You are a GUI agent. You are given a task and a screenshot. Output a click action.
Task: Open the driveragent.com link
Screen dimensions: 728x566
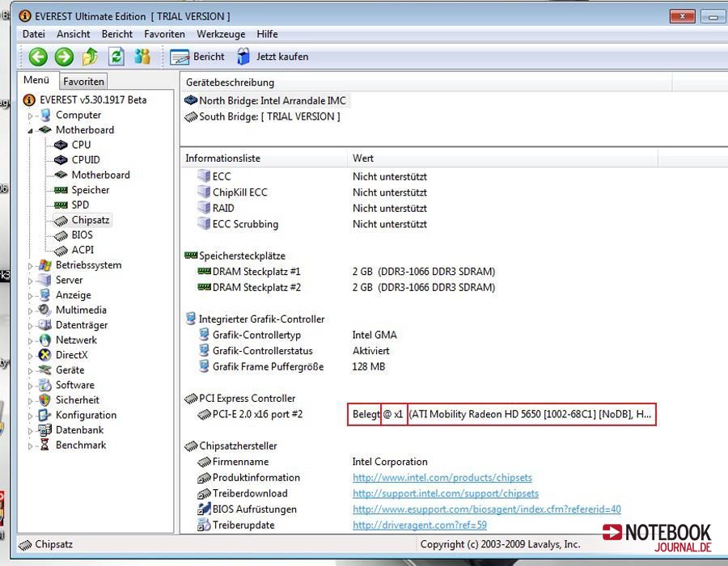pos(420,525)
